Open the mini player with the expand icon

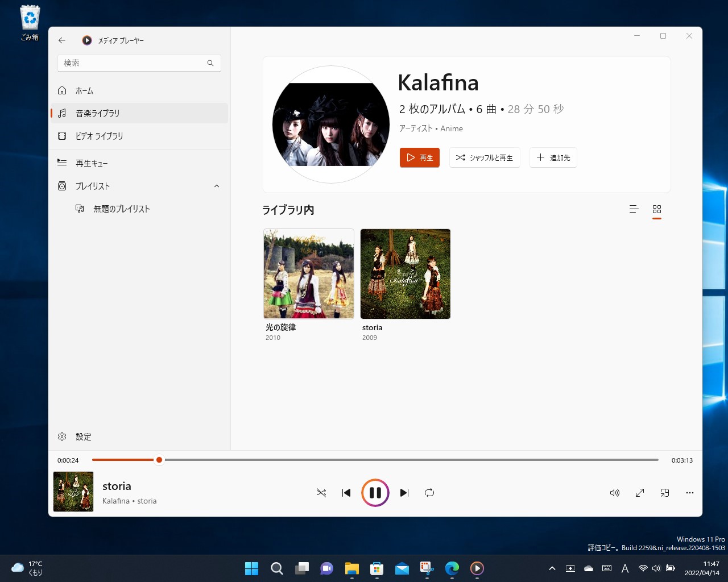pyautogui.click(x=639, y=493)
